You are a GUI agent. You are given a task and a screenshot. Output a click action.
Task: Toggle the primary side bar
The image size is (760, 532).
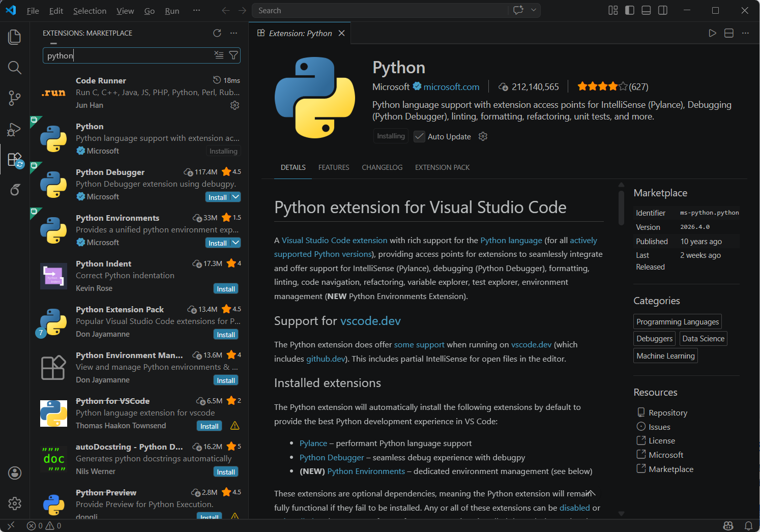click(630, 10)
